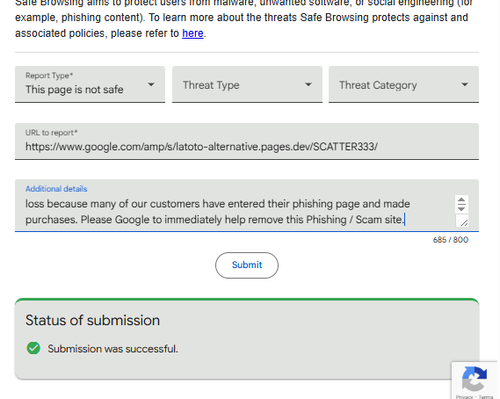Click the reCAPTCHA badge logo

point(475,379)
